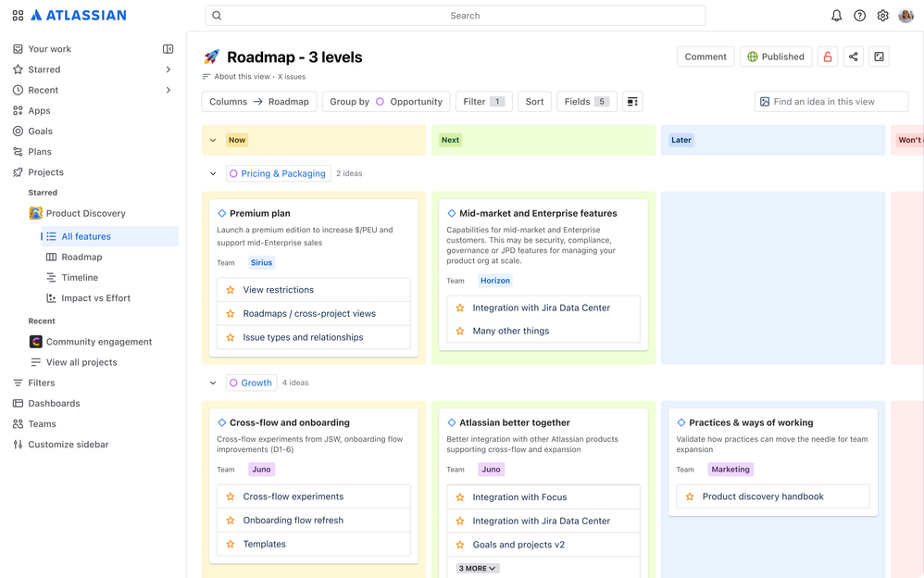
Task: Click the diamond icon on Premium plan card
Action: point(221,213)
